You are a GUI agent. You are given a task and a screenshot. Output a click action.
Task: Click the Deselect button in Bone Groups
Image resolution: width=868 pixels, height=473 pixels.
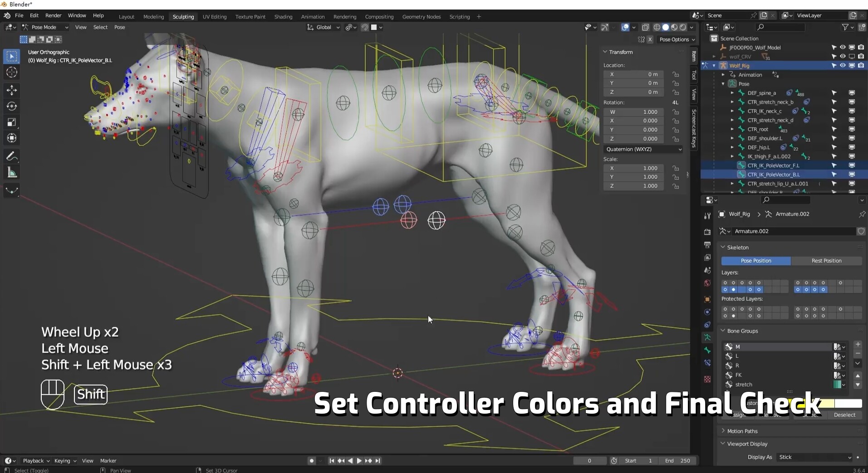coord(845,415)
